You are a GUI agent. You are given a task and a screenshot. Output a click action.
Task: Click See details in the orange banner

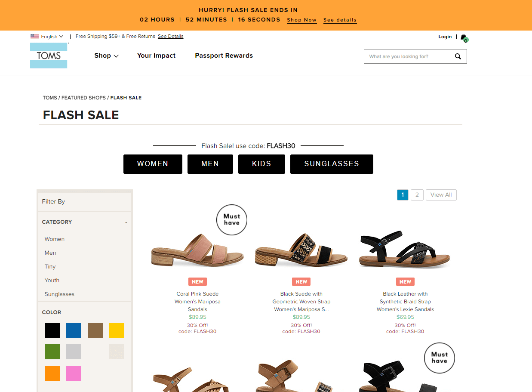(340, 20)
